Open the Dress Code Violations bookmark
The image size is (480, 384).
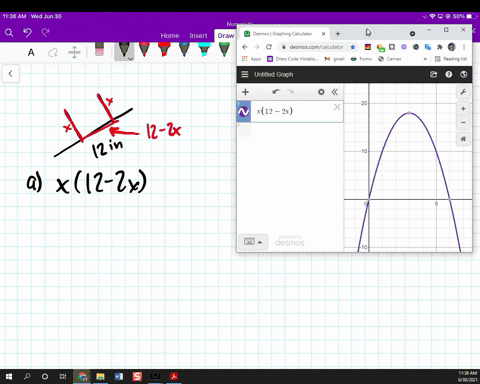click(x=293, y=59)
